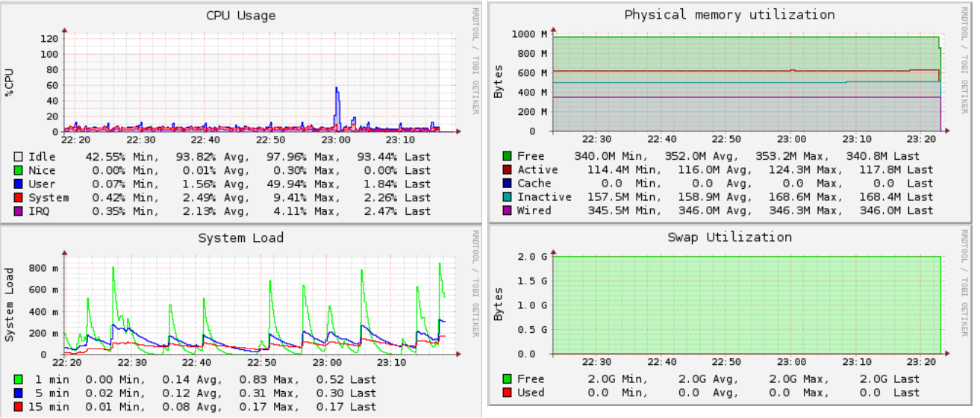
Task: Click the Swap Utilization graph title
Action: coord(729,237)
